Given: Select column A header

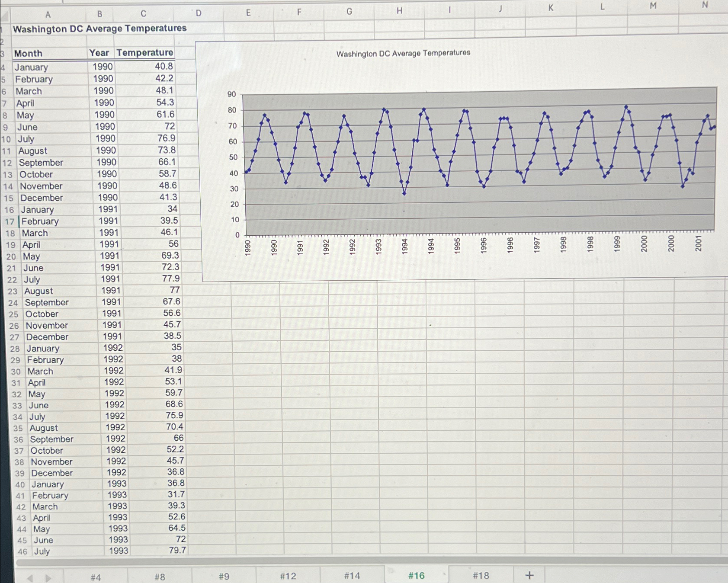Looking at the screenshot, I should click(48, 13).
